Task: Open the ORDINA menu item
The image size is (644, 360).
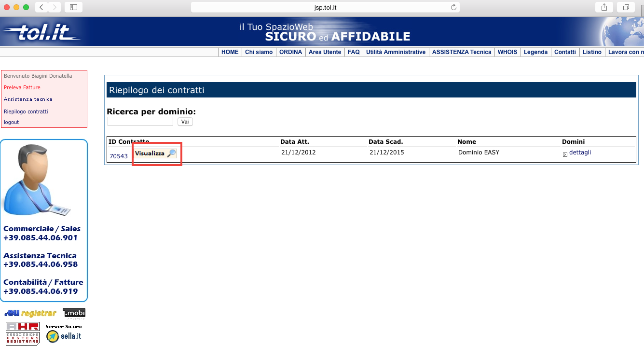Action: [291, 52]
